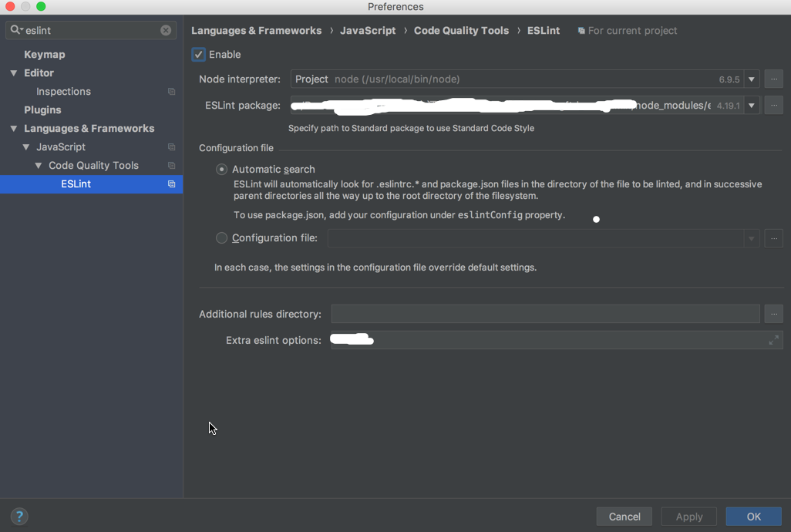Confirm preferences with OK button
Viewport: 791px width, 532px height.
pyautogui.click(x=754, y=517)
